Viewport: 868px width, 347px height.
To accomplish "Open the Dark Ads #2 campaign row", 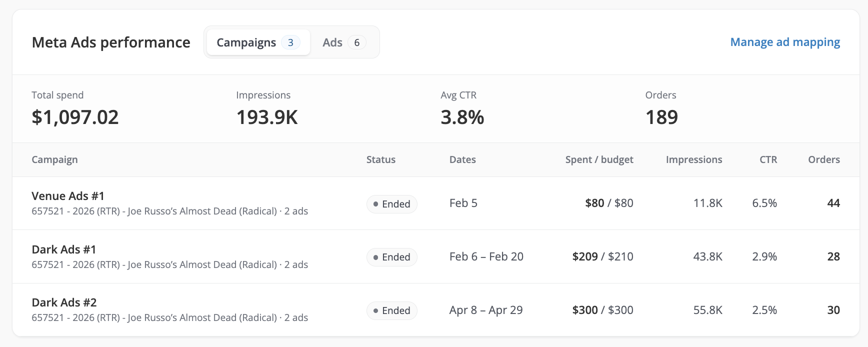I will pos(436,310).
